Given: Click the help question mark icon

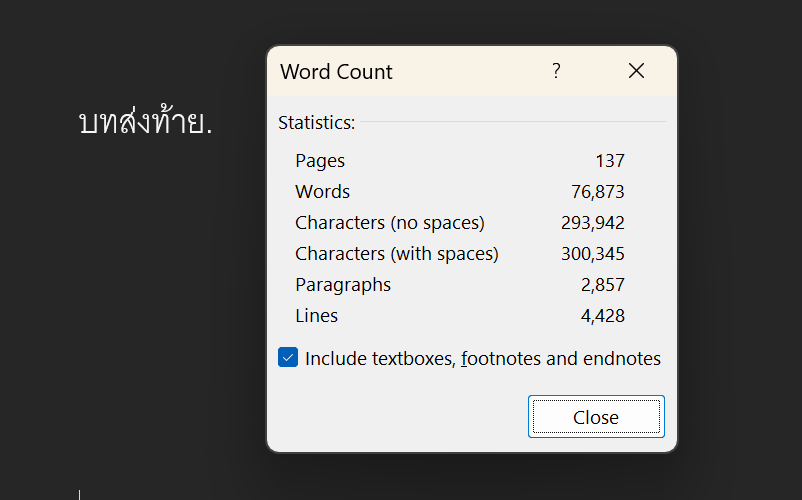Looking at the screenshot, I should pyautogui.click(x=556, y=71).
